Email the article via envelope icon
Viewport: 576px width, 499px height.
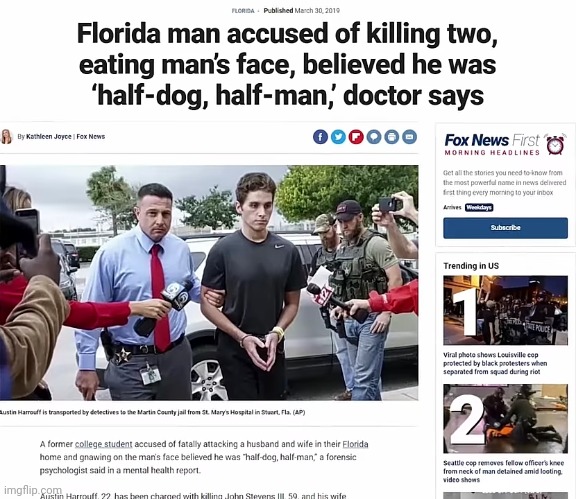coord(410,137)
